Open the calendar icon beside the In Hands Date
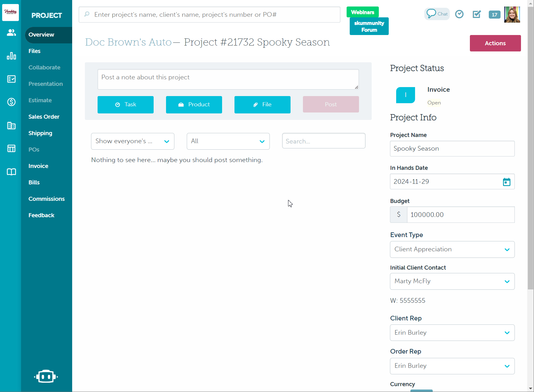 (507, 182)
